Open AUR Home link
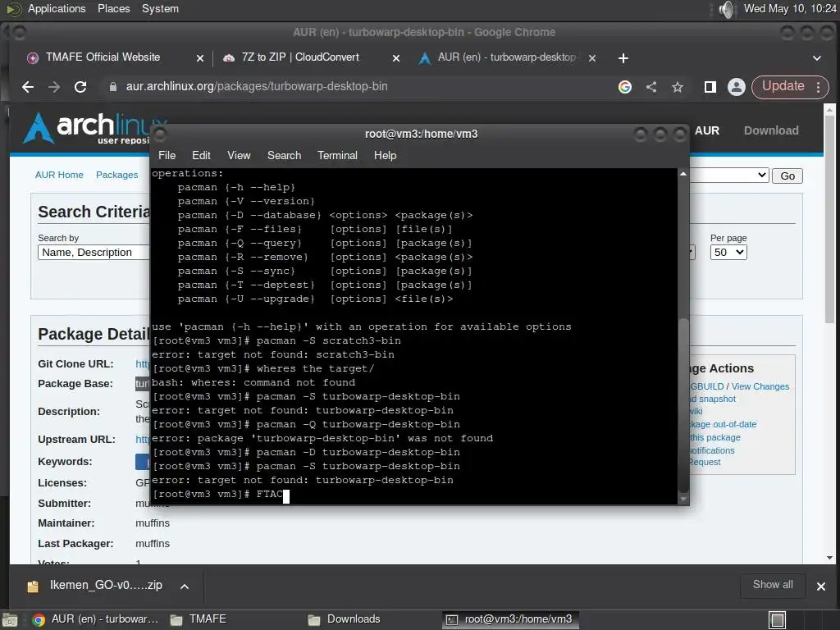840x630 pixels. 59,175
